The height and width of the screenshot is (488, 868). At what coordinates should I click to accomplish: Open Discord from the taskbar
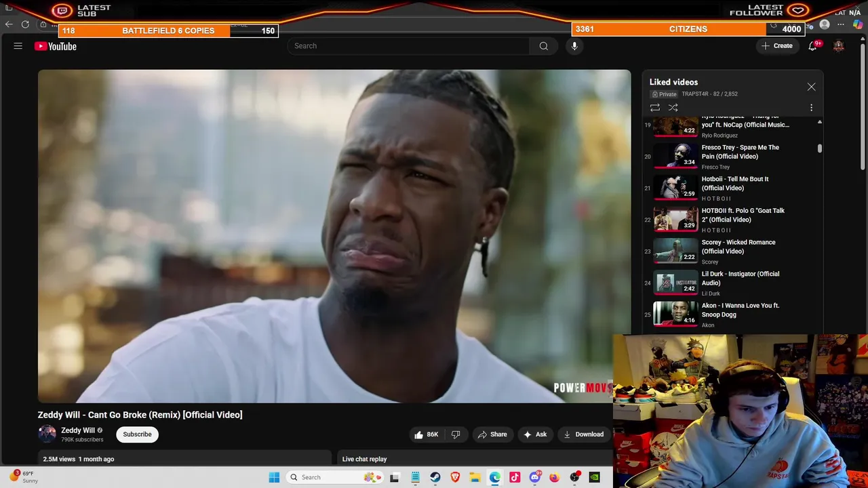[x=535, y=477]
